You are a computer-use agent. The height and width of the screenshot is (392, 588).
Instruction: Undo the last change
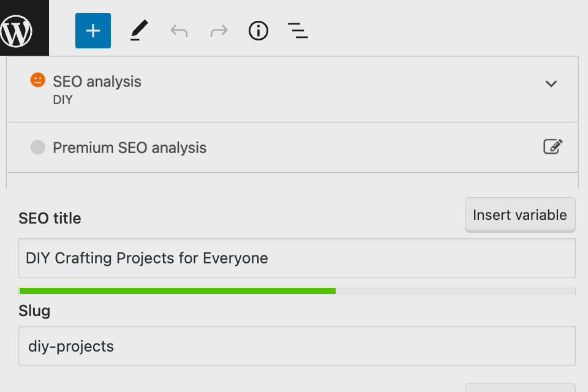[x=179, y=31]
